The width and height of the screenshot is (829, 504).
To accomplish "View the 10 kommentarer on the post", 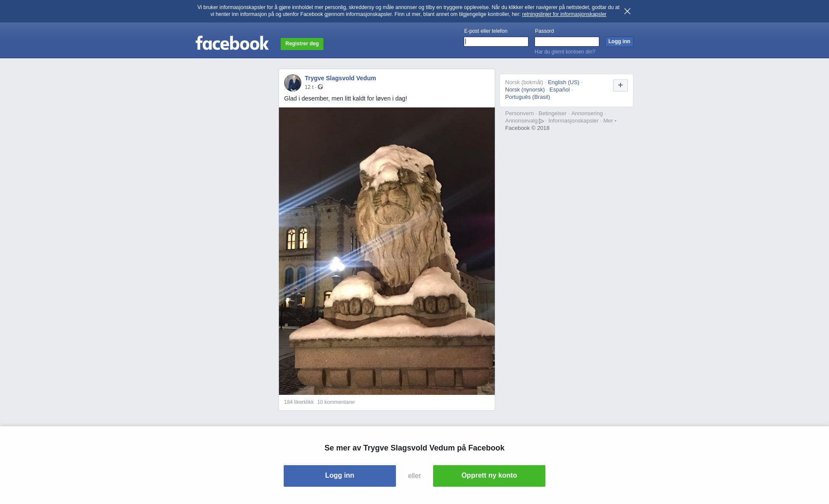I will (x=336, y=402).
